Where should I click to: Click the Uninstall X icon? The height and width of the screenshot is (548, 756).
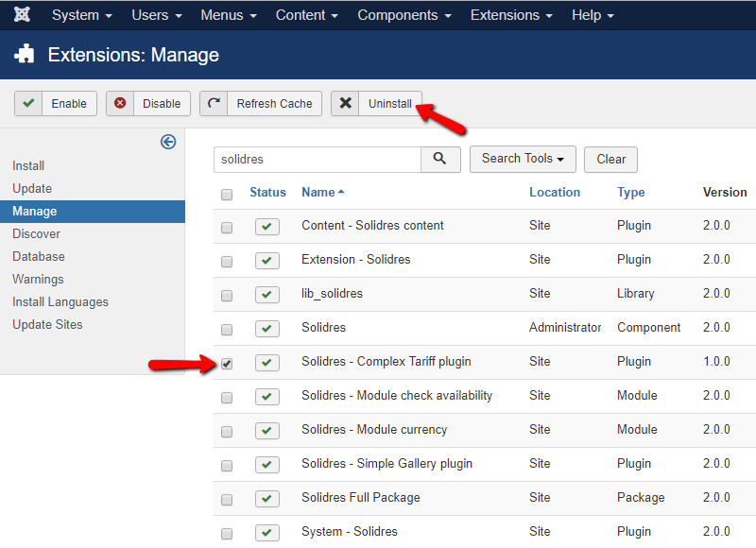tap(346, 104)
